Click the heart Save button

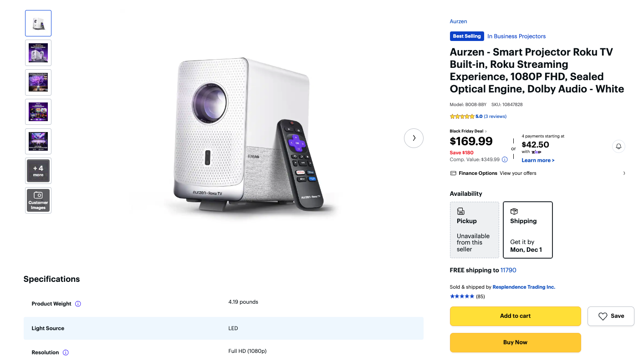click(x=611, y=316)
